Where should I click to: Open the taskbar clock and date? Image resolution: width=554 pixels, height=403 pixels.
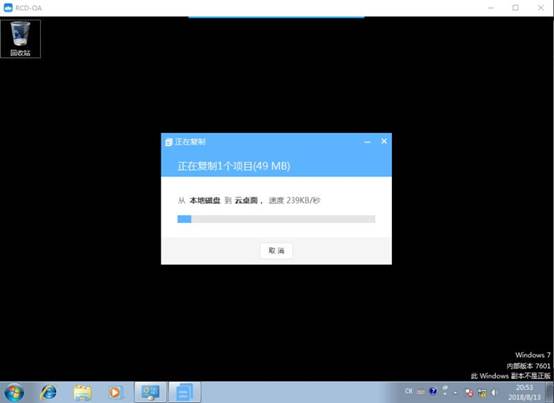[524, 392]
